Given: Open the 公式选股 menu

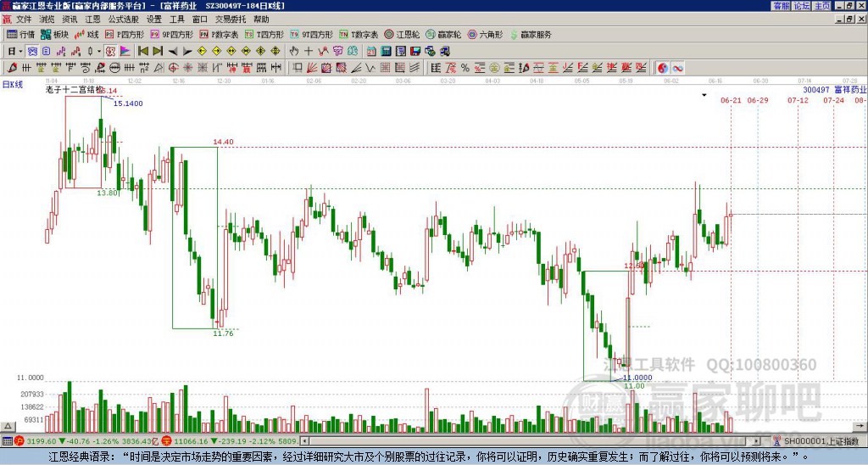Looking at the screenshot, I should tap(124, 20).
